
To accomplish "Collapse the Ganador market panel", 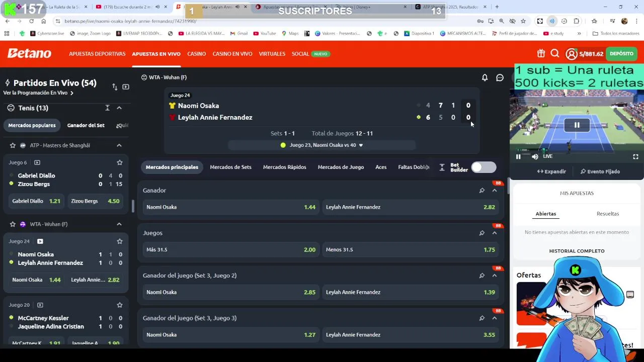I will tap(495, 191).
